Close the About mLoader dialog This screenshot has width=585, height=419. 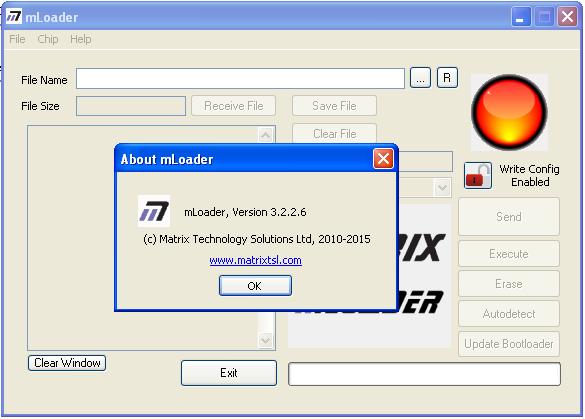coord(383,159)
